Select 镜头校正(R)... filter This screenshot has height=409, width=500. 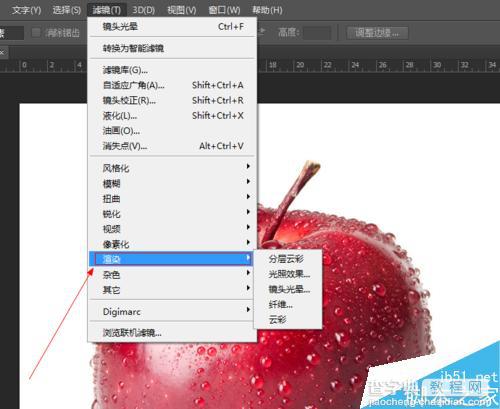[173, 100]
